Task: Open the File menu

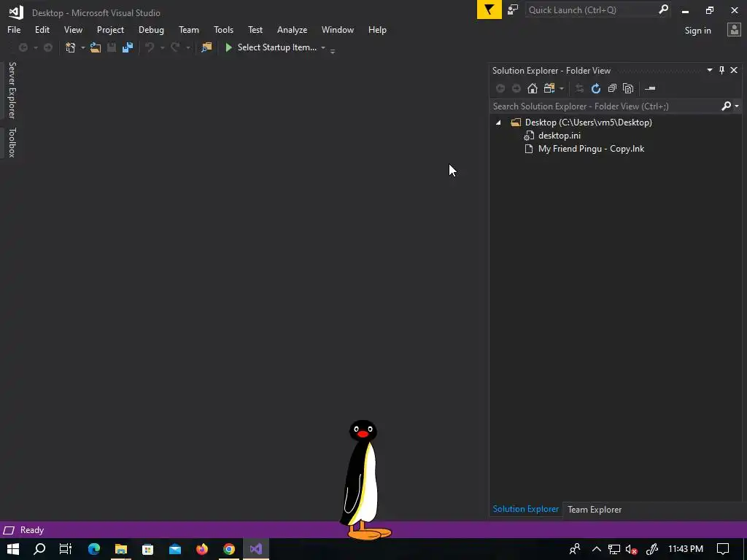Action: [14, 29]
